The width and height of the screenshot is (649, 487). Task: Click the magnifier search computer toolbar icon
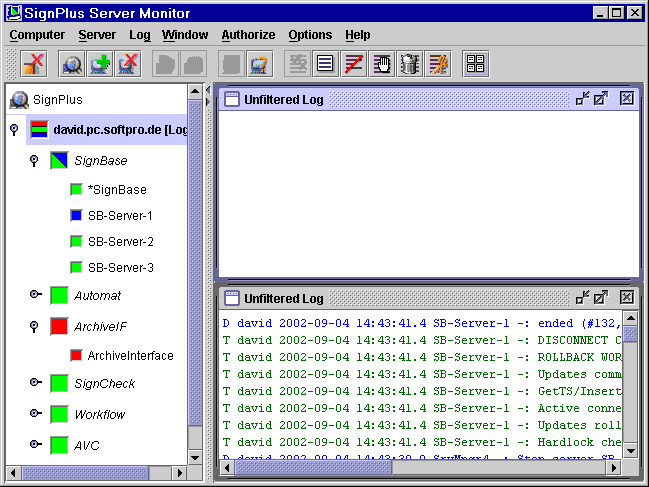[72, 65]
